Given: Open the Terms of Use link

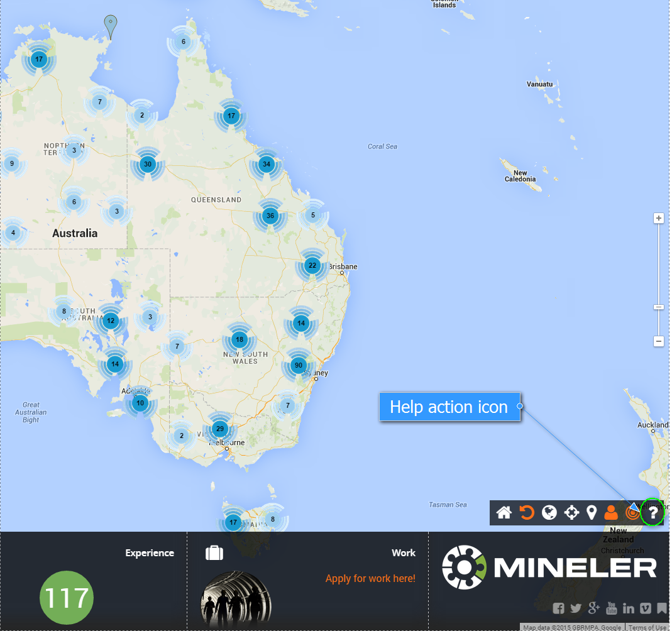Looking at the screenshot, I should coord(647,627).
